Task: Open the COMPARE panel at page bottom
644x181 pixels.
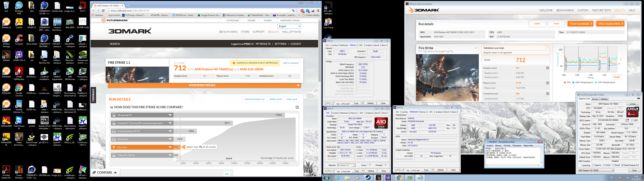Action: point(105,172)
